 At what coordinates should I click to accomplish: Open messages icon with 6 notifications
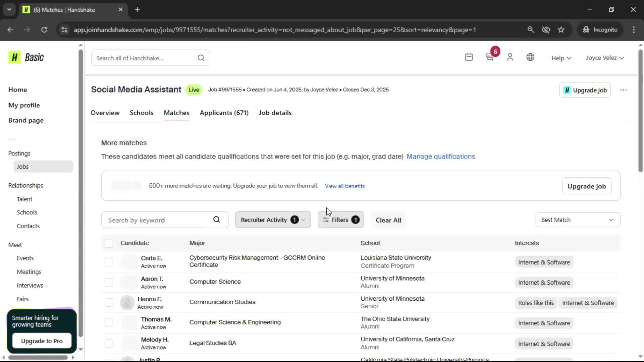pyautogui.click(x=489, y=57)
